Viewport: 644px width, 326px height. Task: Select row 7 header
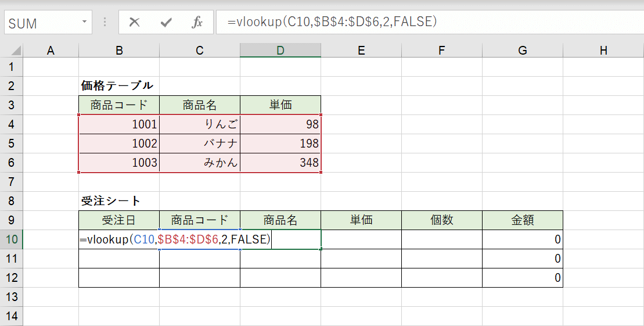click(x=12, y=182)
